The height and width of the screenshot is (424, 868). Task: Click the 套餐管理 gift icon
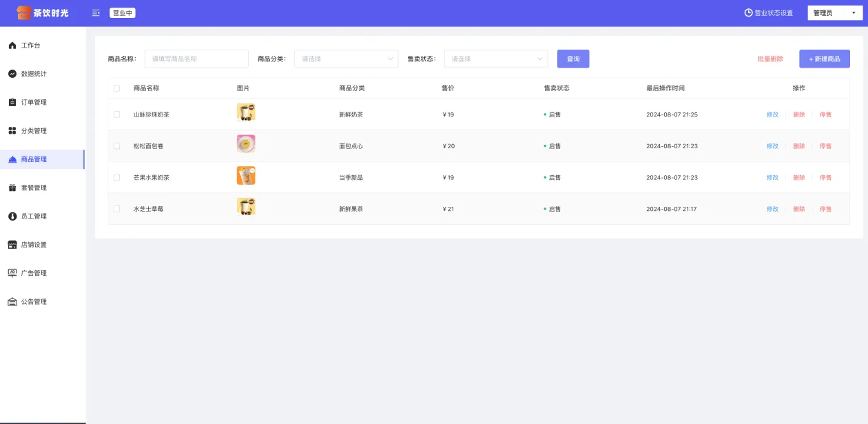pos(12,188)
